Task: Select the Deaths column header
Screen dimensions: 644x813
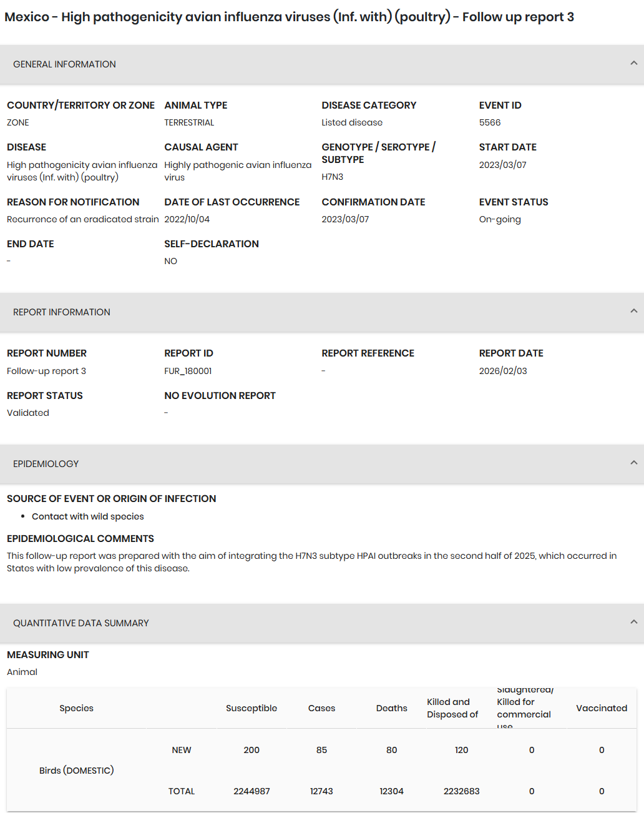Action: (x=391, y=708)
